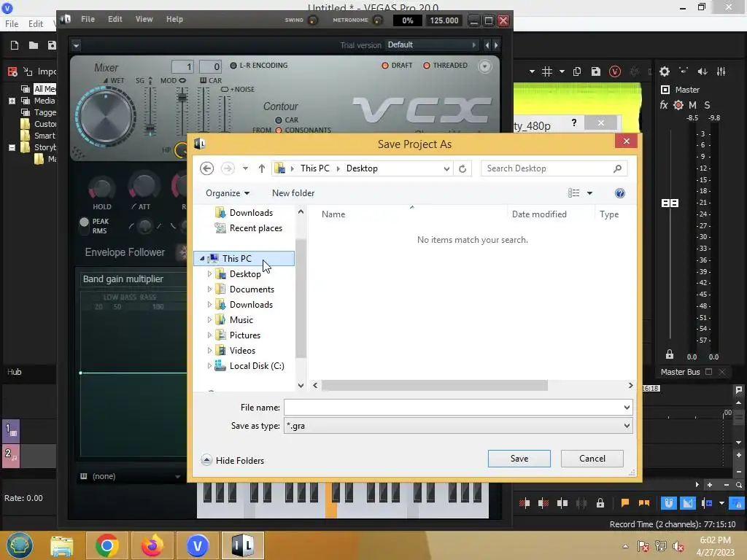Click Master automation settings gear icon

678,105
